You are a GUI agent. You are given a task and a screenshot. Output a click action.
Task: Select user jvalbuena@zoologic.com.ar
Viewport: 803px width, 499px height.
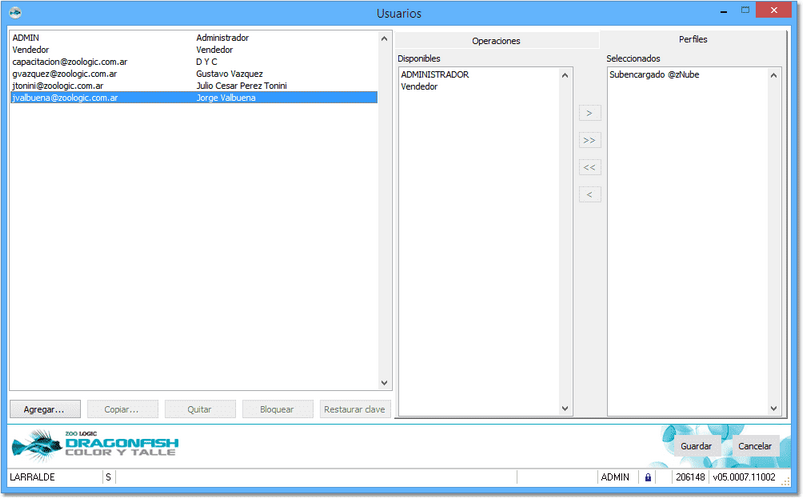tap(194, 97)
